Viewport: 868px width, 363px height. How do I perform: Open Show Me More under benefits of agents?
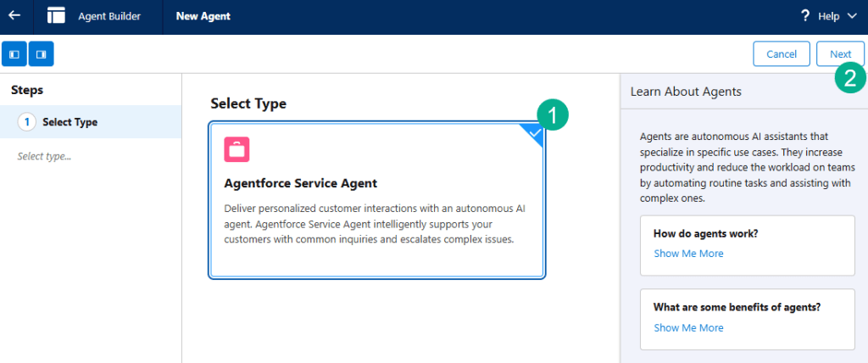[x=688, y=327]
